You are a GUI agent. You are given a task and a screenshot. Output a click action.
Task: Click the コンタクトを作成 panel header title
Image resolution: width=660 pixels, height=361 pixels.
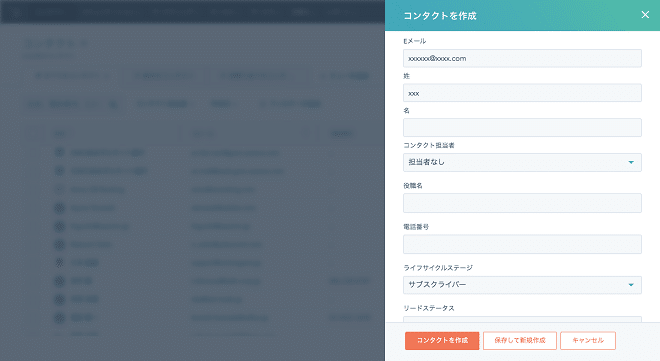pyautogui.click(x=440, y=16)
